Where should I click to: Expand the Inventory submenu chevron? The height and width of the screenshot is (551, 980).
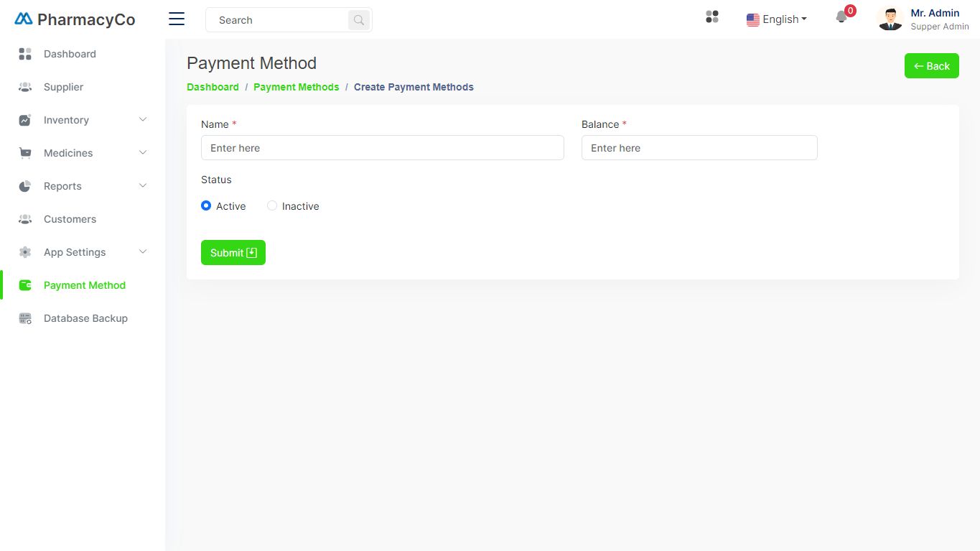coord(143,119)
